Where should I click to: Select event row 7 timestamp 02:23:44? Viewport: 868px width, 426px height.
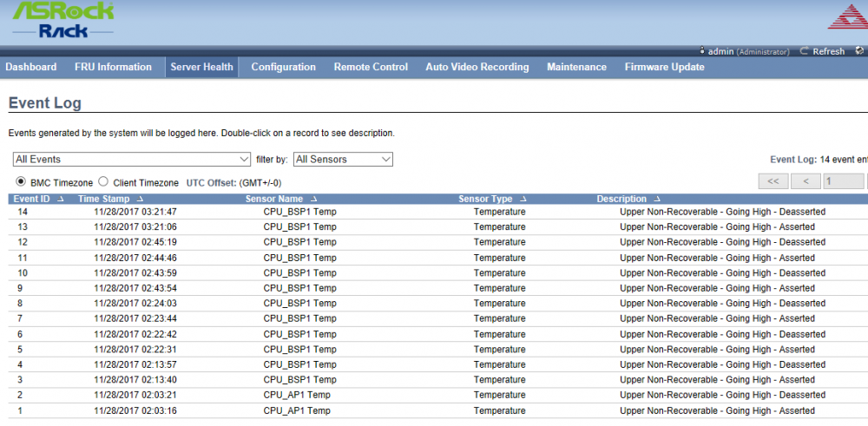[x=135, y=318]
